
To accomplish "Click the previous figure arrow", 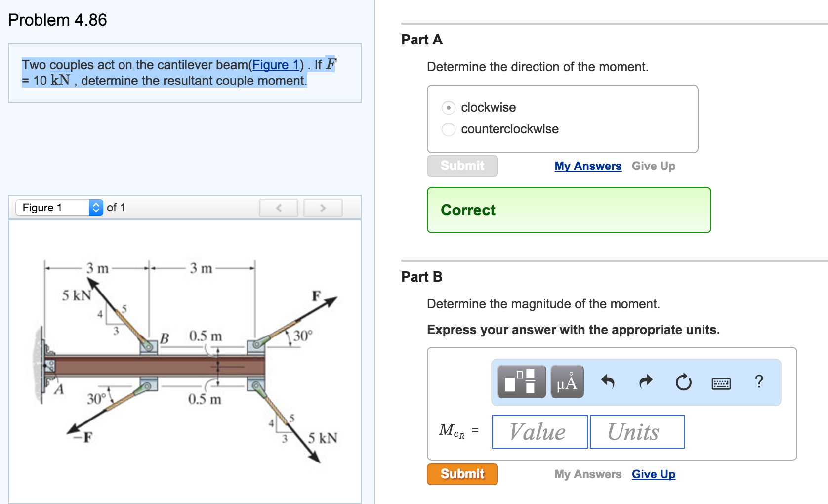I will coord(278,208).
